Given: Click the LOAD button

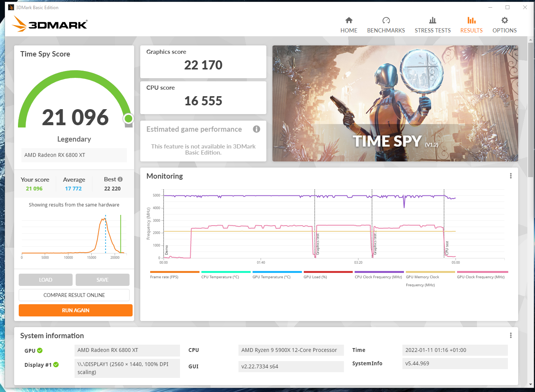Looking at the screenshot, I should point(45,280).
